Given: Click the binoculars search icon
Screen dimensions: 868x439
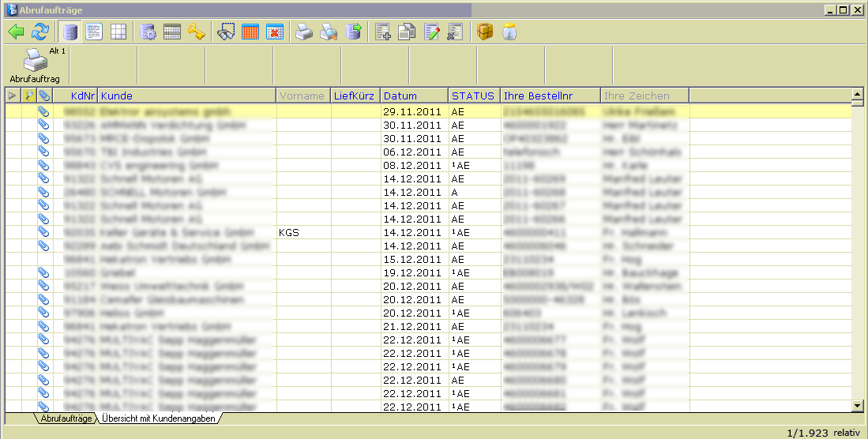Looking at the screenshot, I should click(227, 32).
